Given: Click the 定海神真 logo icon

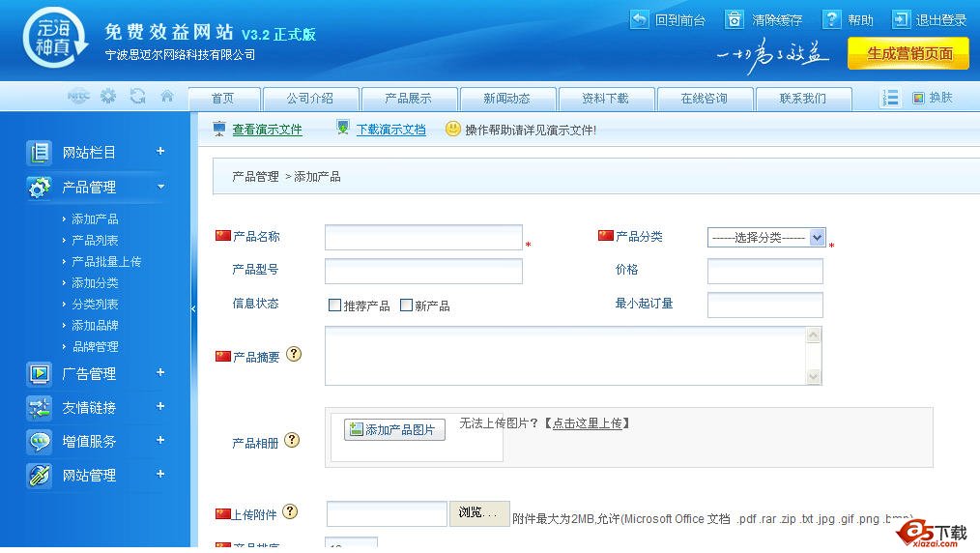Looking at the screenshot, I should 56,38.
